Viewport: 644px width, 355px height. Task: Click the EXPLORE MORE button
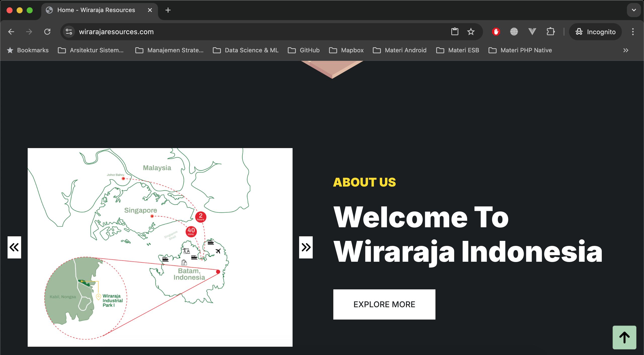tap(384, 304)
